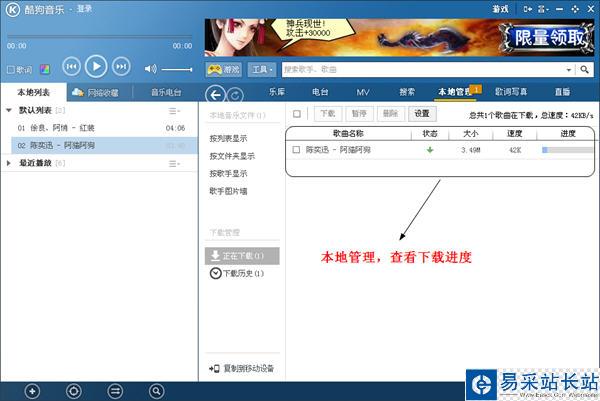Open the 默认列表 list menu icon
The width and height of the screenshot is (600, 401).
point(174,111)
